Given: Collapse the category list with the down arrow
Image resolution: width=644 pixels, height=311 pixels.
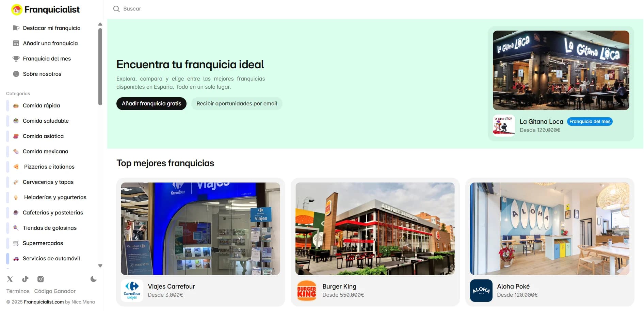Looking at the screenshot, I should (100, 265).
